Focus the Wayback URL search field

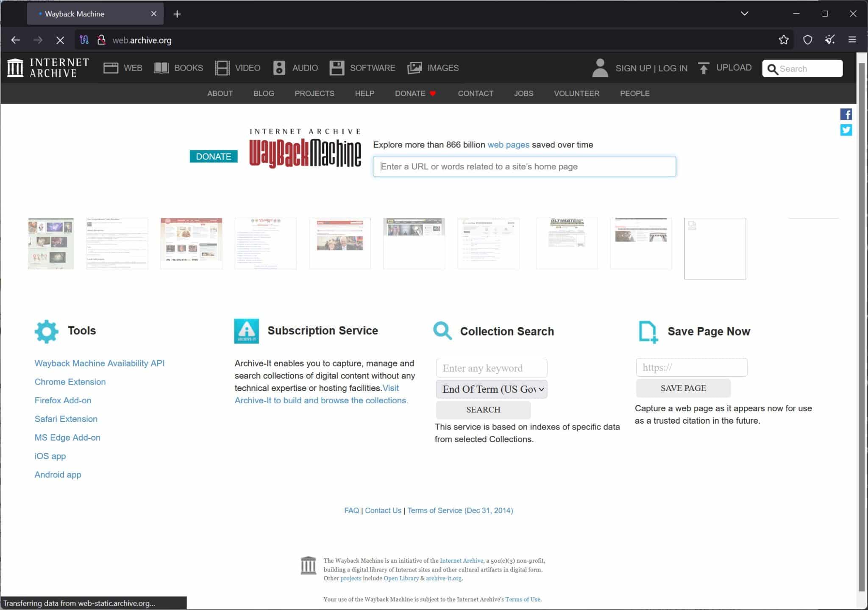point(524,166)
